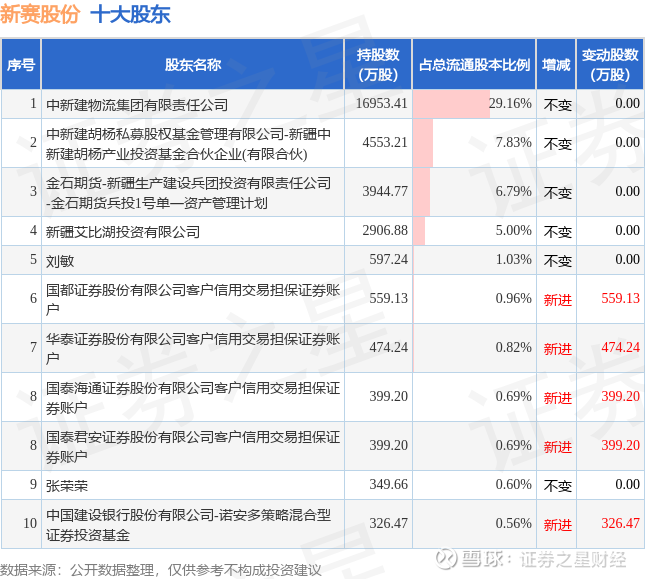Click shareholder 新疆艾比湖投资有限公司
Screen dimensions: 645x579
[123, 232]
